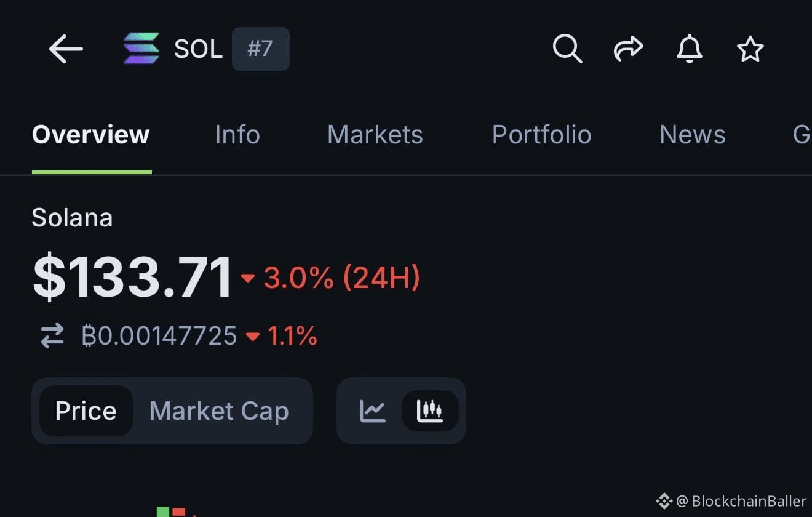
Task: Tap the back arrow icon
Action: pos(66,49)
